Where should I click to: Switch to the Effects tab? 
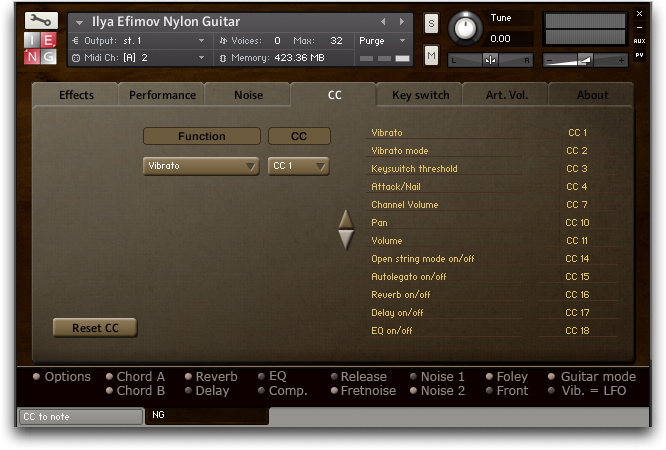click(x=76, y=95)
